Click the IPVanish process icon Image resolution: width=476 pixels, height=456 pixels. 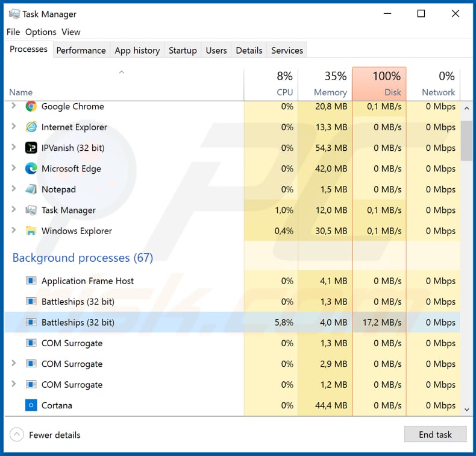(31, 148)
